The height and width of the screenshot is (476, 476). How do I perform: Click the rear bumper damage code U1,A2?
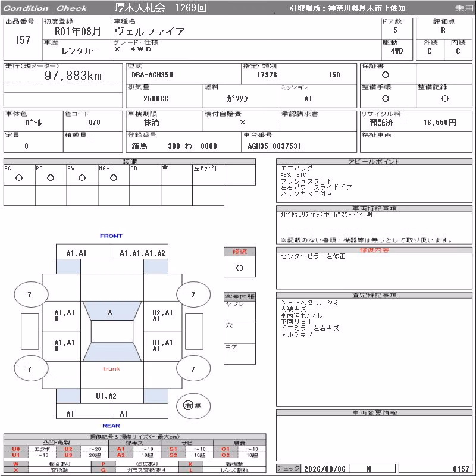click(106, 396)
